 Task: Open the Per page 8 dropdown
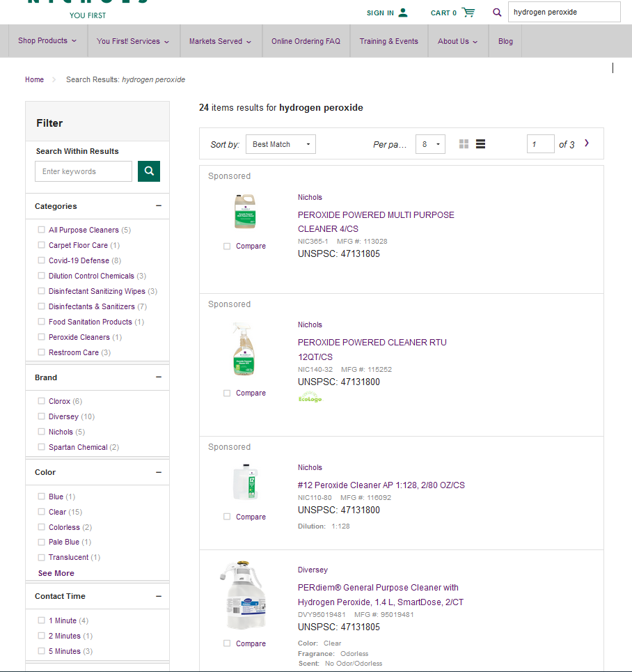click(x=430, y=144)
